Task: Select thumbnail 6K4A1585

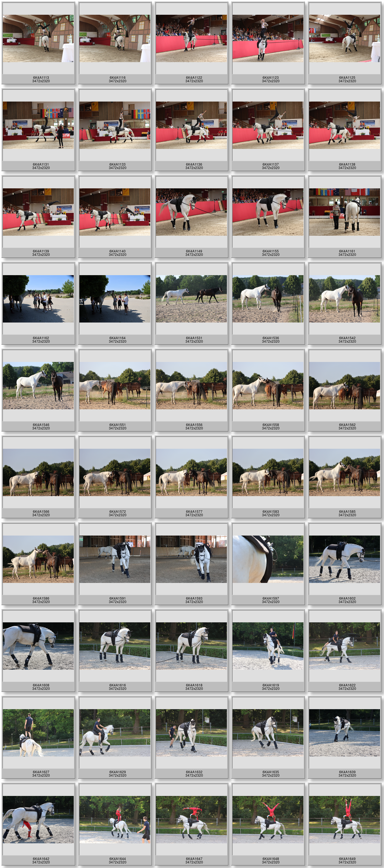Action: [x=345, y=472]
